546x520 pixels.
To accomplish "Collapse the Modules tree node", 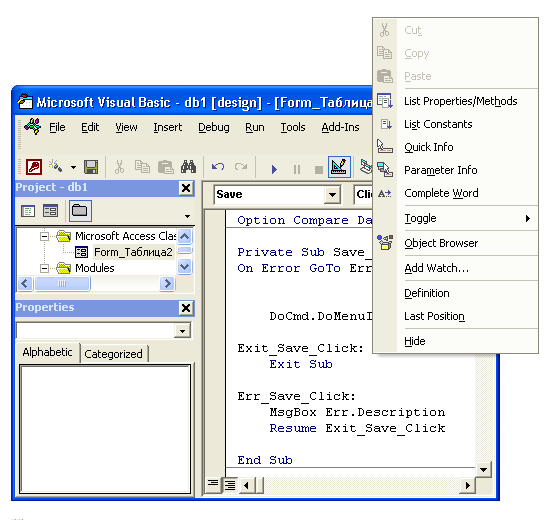I will tap(45, 268).
